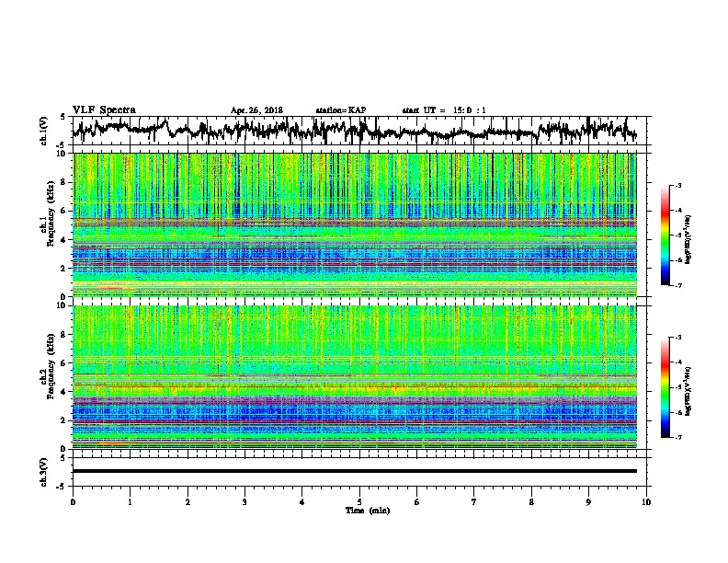Click the time axis tick label '5'
Image resolution: width=728 pixels, height=563 pixels.
[x=359, y=502]
